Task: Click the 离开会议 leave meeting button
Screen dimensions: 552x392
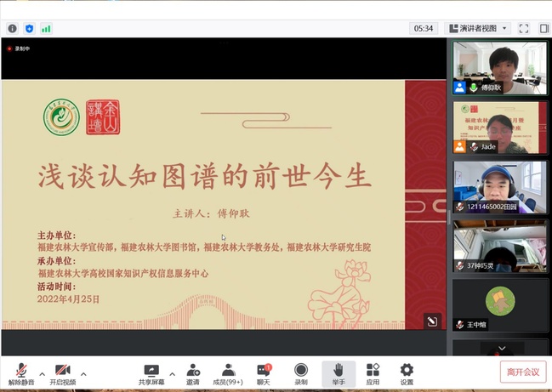Action: 522,372
